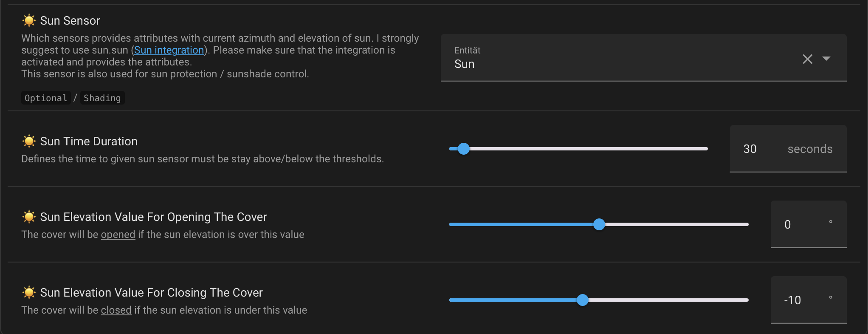Click the seconds unit label
Viewport: 868px width, 334px height.
pos(810,149)
